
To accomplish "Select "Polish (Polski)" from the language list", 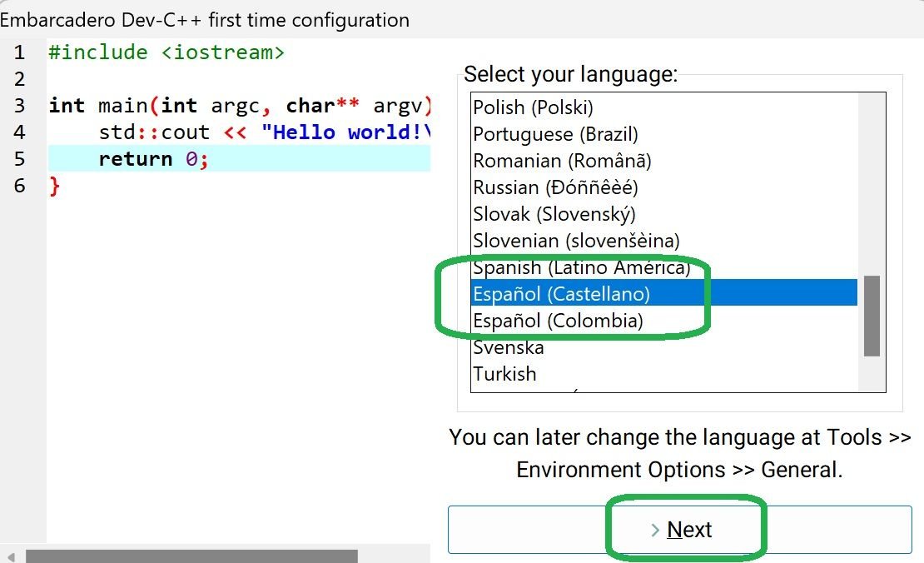I will [533, 107].
